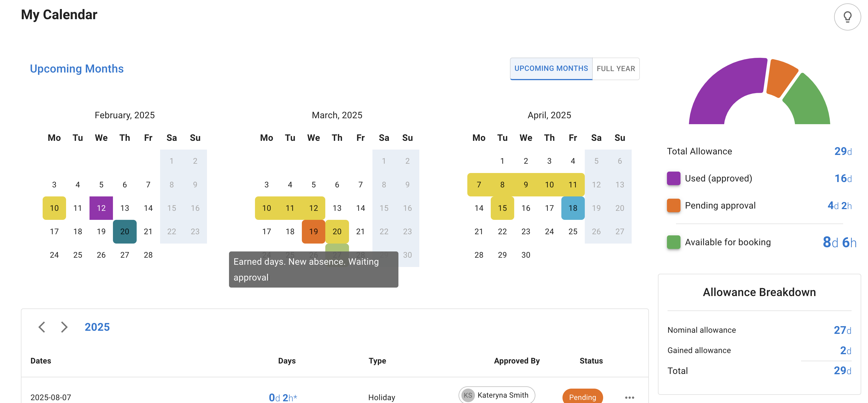Viewport: 868px width, 403px height.
Task: Click the 2025 year heading link
Action: [97, 327]
